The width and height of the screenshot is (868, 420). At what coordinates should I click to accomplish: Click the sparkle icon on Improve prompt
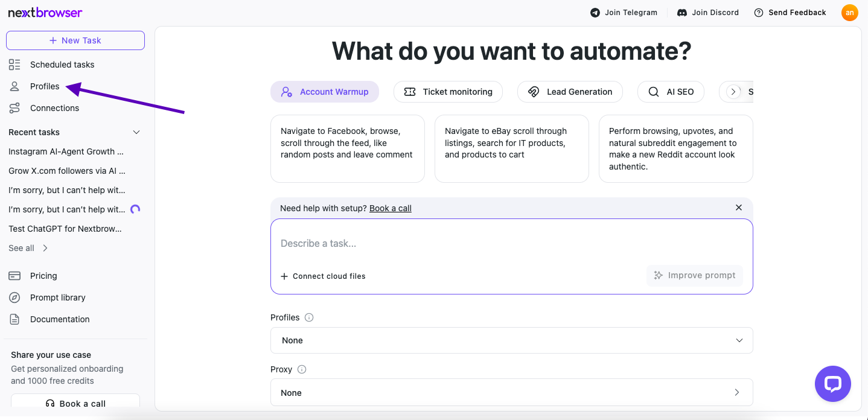[x=659, y=275]
